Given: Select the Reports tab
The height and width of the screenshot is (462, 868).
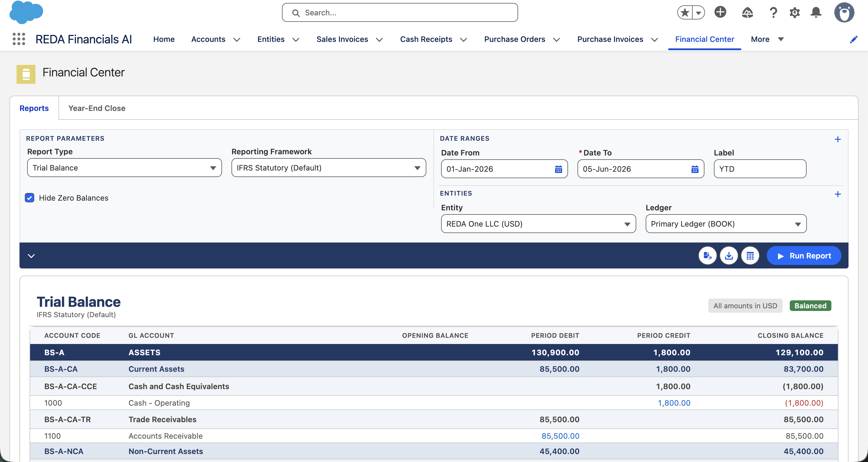Looking at the screenshot, I should coord(34,108).
